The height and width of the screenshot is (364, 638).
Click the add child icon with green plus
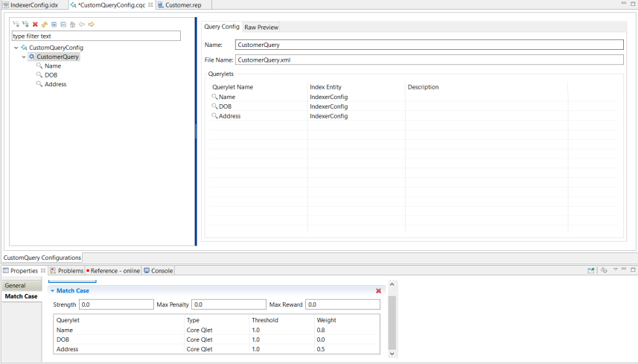coord(25,25)
